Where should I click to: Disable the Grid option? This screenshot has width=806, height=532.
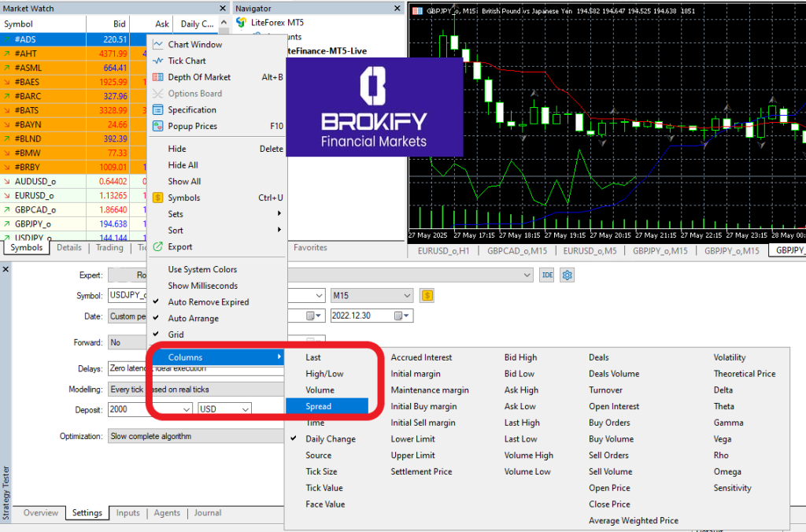(x=176, y=335)
